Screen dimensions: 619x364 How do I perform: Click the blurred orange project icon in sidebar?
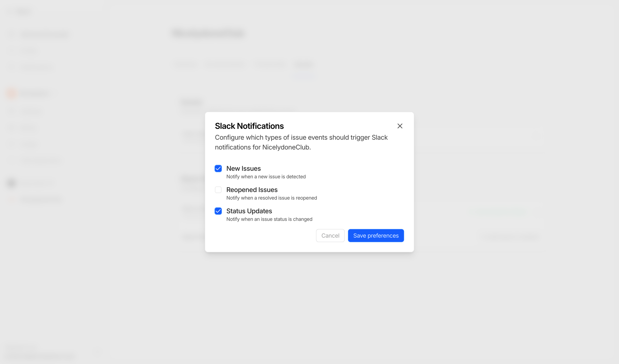coord(12,93)
